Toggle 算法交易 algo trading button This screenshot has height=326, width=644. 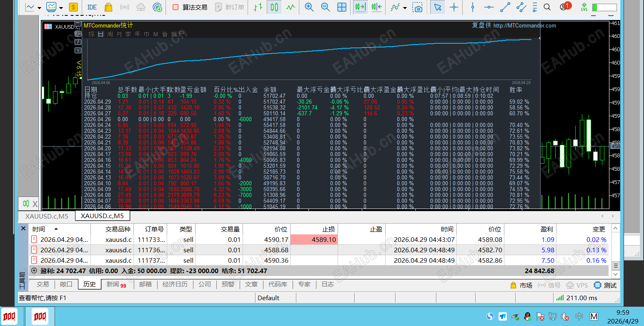[190, 7]
